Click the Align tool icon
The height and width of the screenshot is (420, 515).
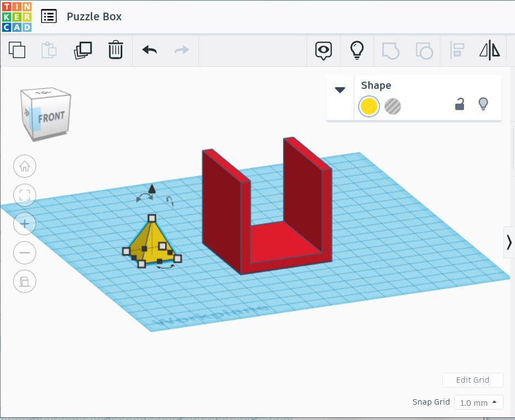pyautogui.click(x=457, y=50)
